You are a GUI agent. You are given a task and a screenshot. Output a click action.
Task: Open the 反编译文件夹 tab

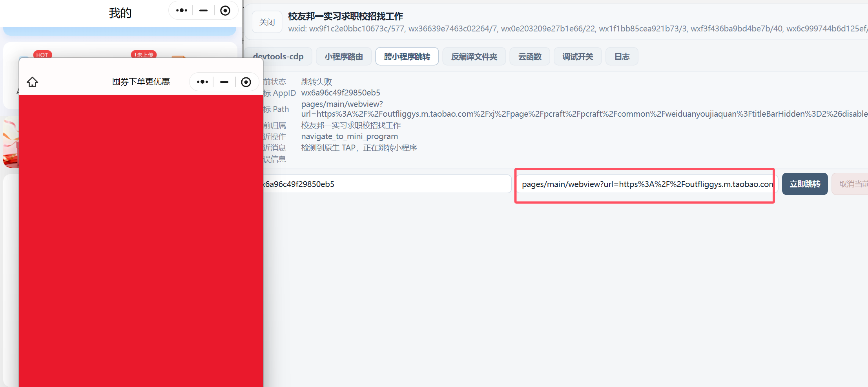[474, 57]
